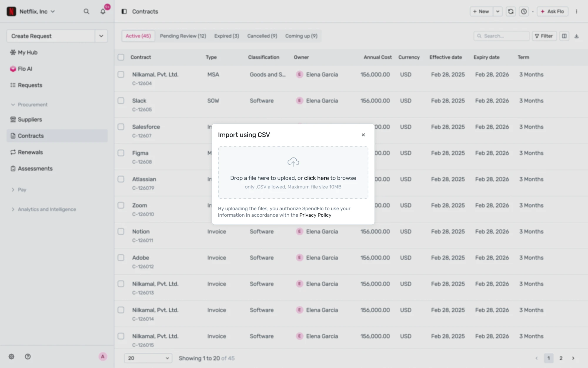Select the Active (45) tab
This screenshot has width=588, height=368.
(138, 36)
